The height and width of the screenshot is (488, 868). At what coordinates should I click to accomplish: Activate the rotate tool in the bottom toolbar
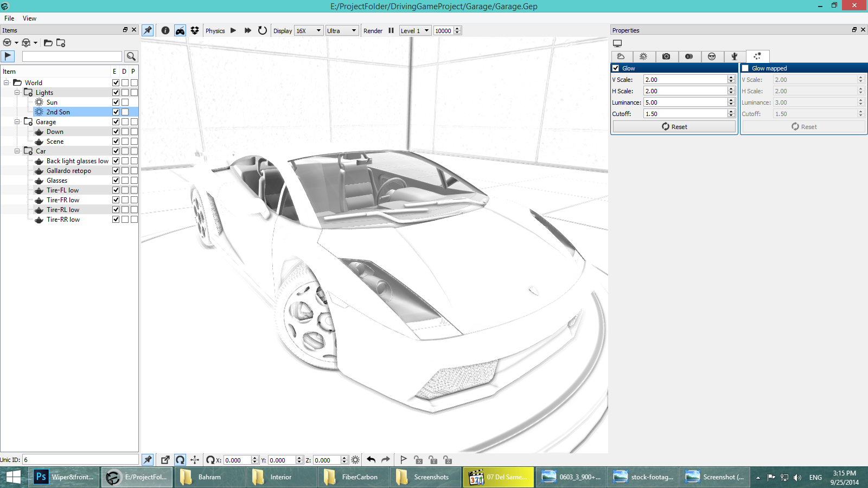pos(180,460)
